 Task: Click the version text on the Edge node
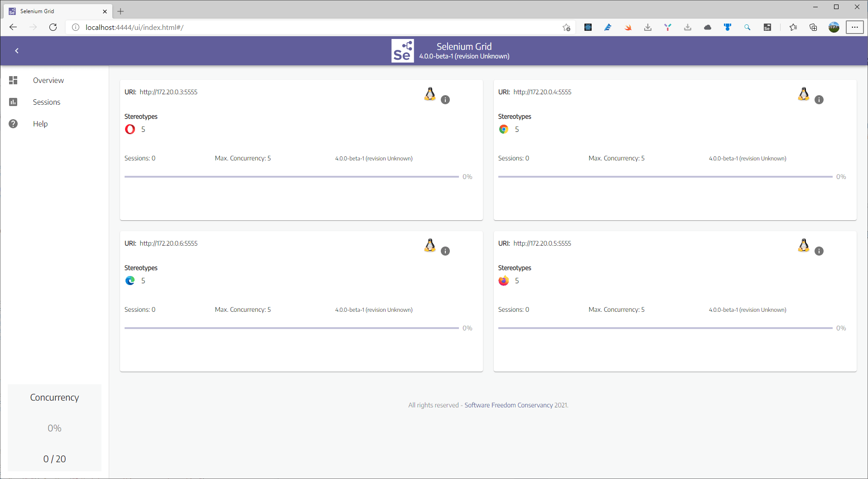374,310
